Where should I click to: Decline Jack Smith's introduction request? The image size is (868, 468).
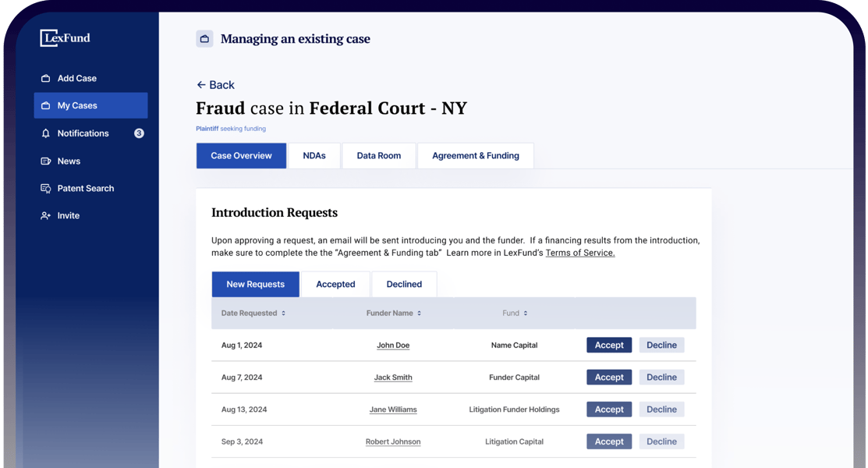point(661,378)
